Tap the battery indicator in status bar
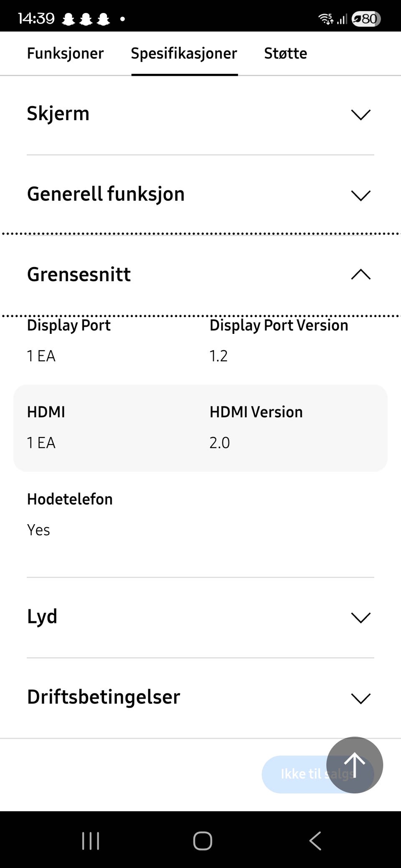This screenshot has width=401, height=868. [366, 19]
